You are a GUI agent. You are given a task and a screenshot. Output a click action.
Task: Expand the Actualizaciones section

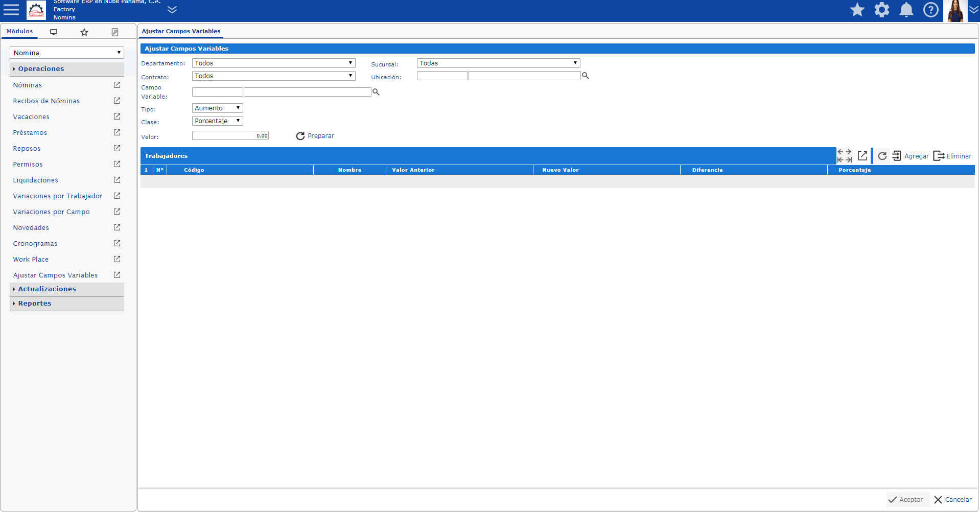click(x=47, y=289)
